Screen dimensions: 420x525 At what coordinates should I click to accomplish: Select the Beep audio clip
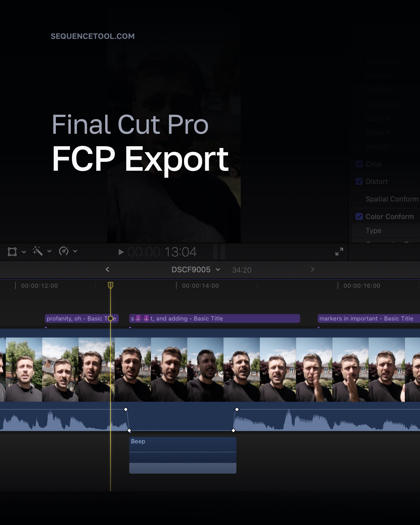(x=183, y=455)
